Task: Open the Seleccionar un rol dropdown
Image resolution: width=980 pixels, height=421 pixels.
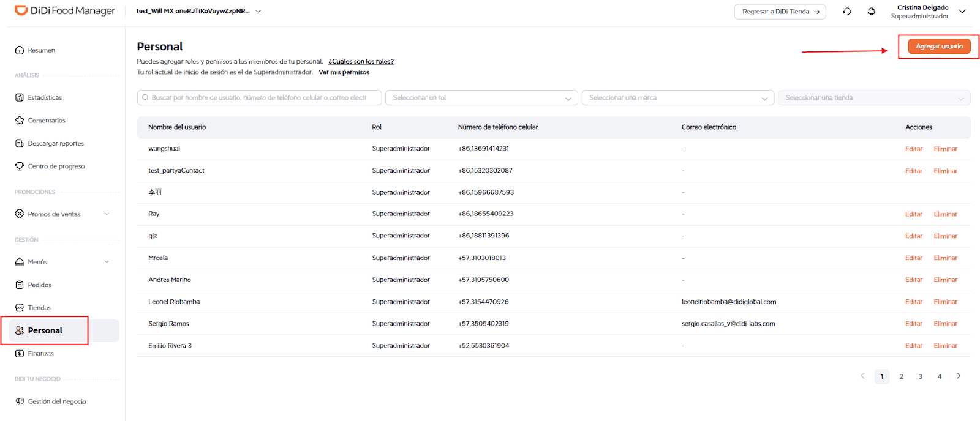Action: [481, 98]
